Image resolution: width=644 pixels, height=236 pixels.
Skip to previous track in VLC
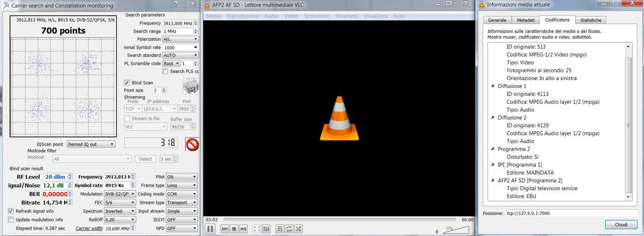tap(225, 229)
